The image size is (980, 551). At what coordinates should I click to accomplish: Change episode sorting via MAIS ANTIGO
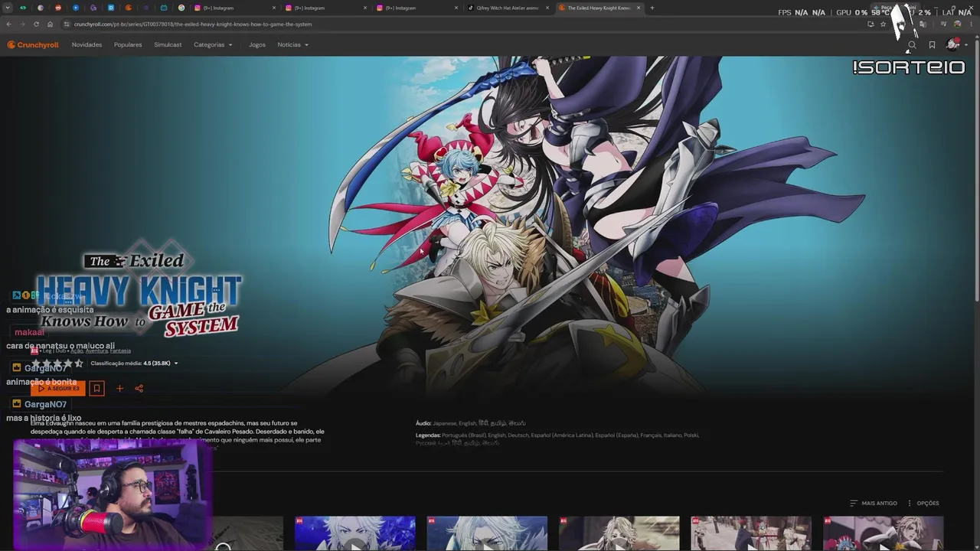874,504
